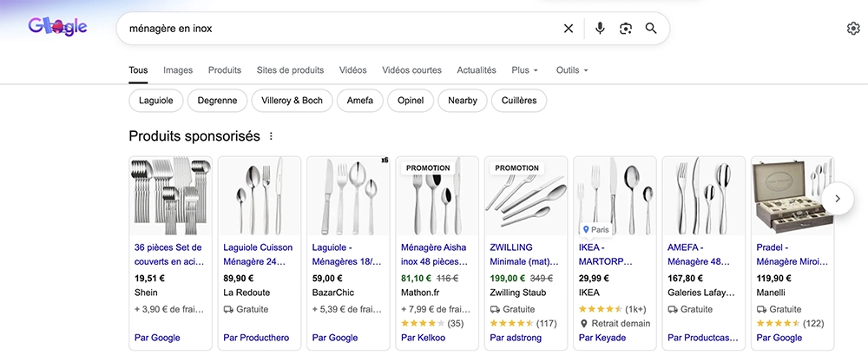The height and width of the screenshot is (362, 868).
Task: Open the Pradel cutlery case image
Action: (792, 196)
